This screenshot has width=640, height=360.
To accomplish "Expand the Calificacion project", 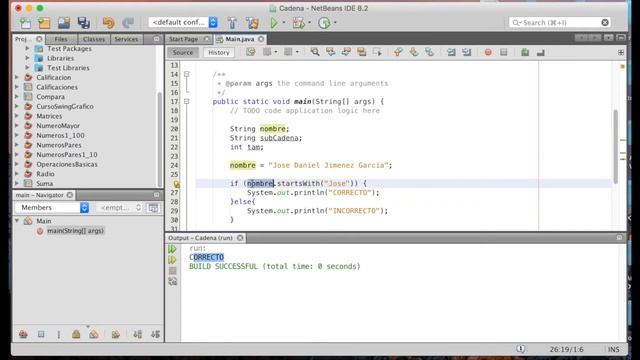I will 17,77.
